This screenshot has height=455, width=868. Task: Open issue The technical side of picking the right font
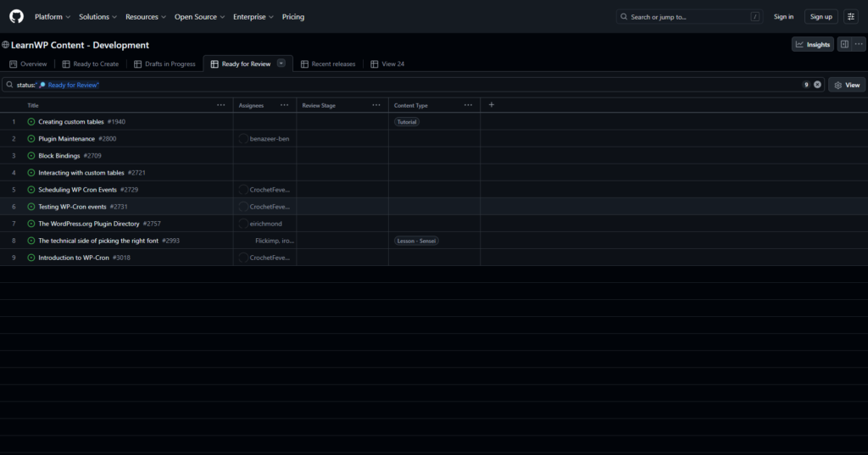[x=98, y=241]
